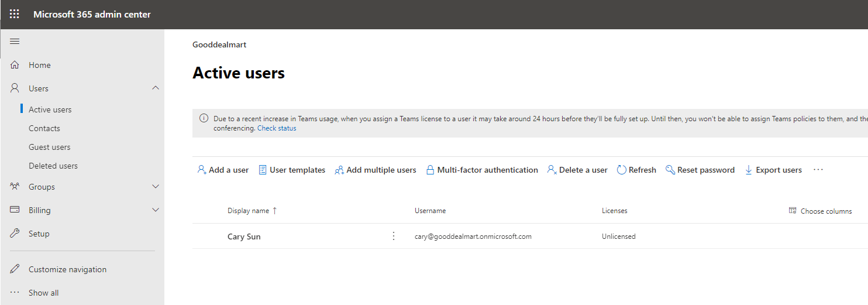Click the Check status link
This screenshot has width=868, height=305.
[x=277, y=128]
